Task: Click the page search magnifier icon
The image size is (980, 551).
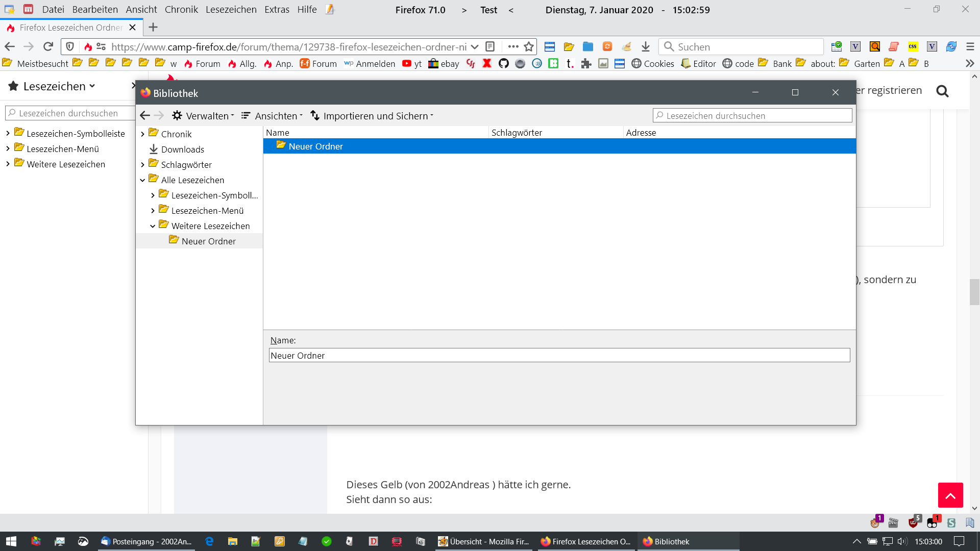Action: tap(942, 91)
